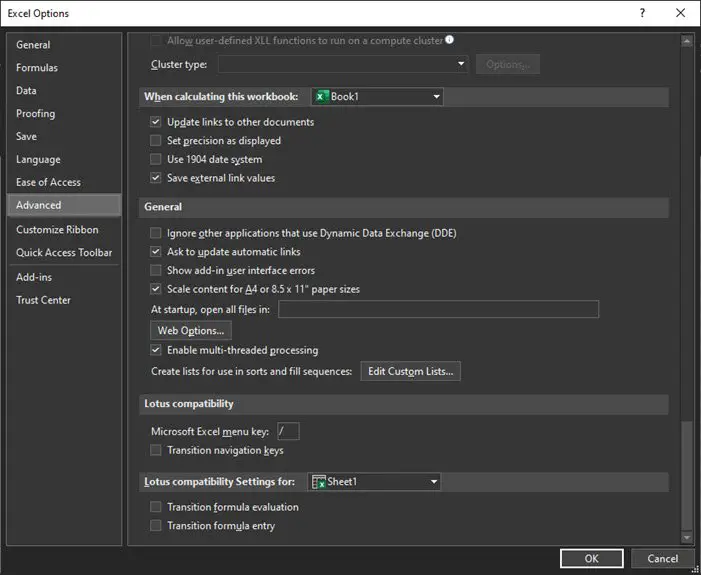Open the General options category
The height and width of the screenshot is (575, 701).
point(64,45)
